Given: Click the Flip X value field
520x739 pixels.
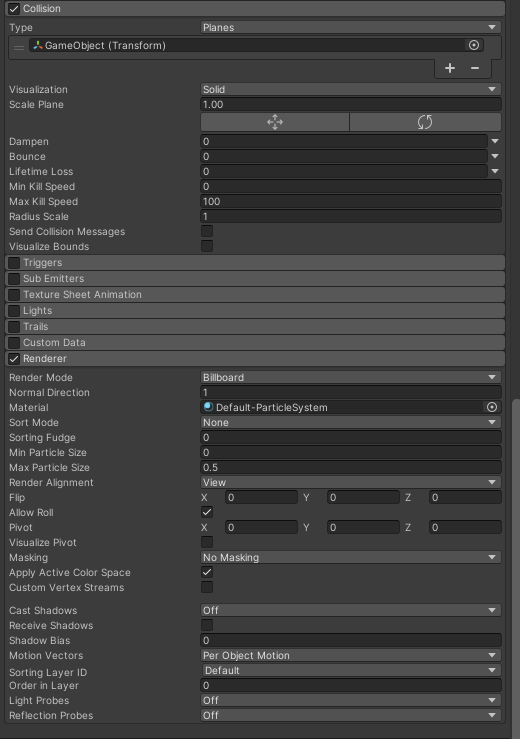Looking at the screenshot, I should pyautogui.click(x=261, y=497).
